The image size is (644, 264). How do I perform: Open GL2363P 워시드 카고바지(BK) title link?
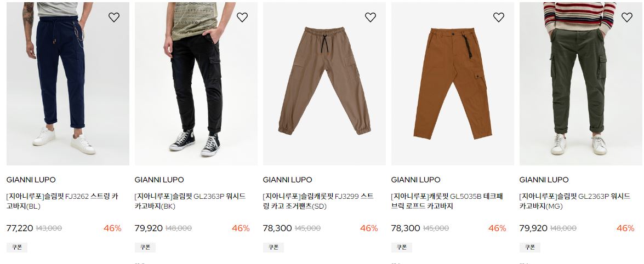[190, 201]
